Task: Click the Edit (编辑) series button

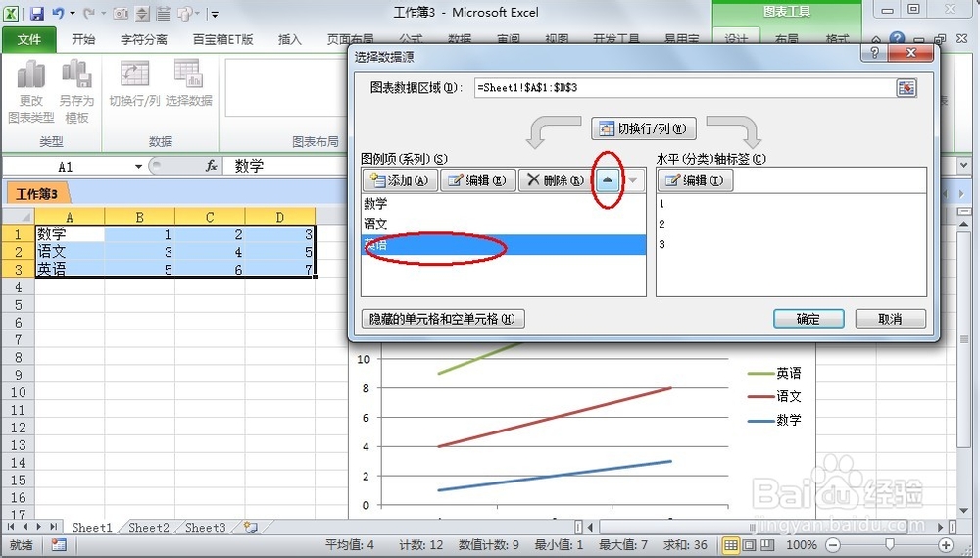Action: (478, 180)
